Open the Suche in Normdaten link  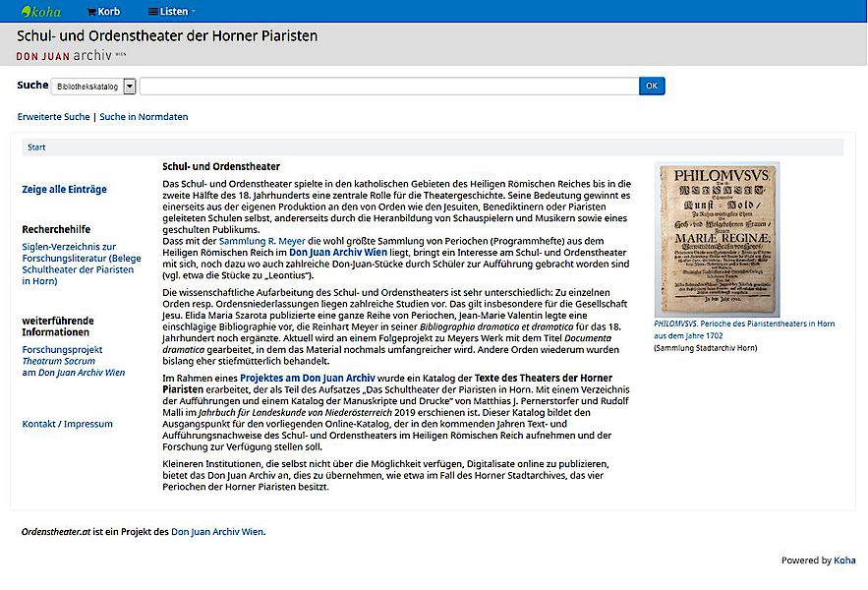(x=144, y=117)
